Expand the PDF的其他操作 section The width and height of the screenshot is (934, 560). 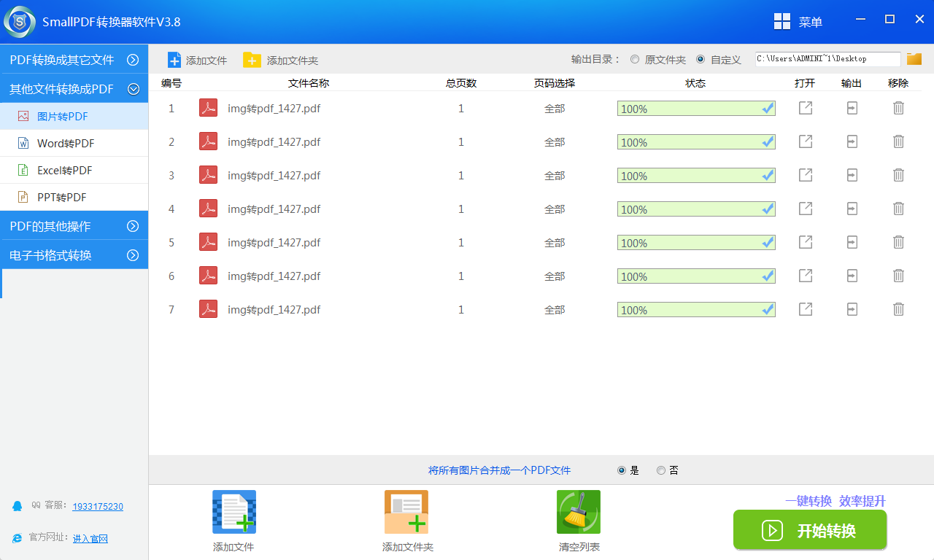pos(74,226)
